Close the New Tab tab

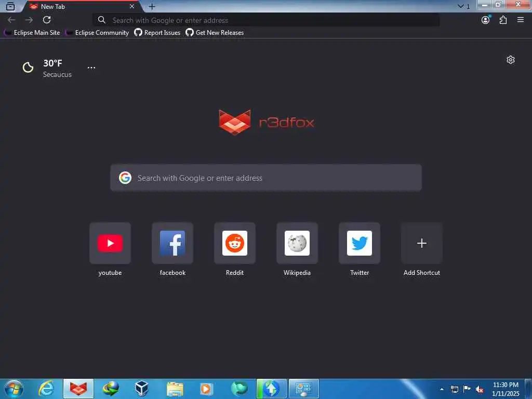pos(132,6)
